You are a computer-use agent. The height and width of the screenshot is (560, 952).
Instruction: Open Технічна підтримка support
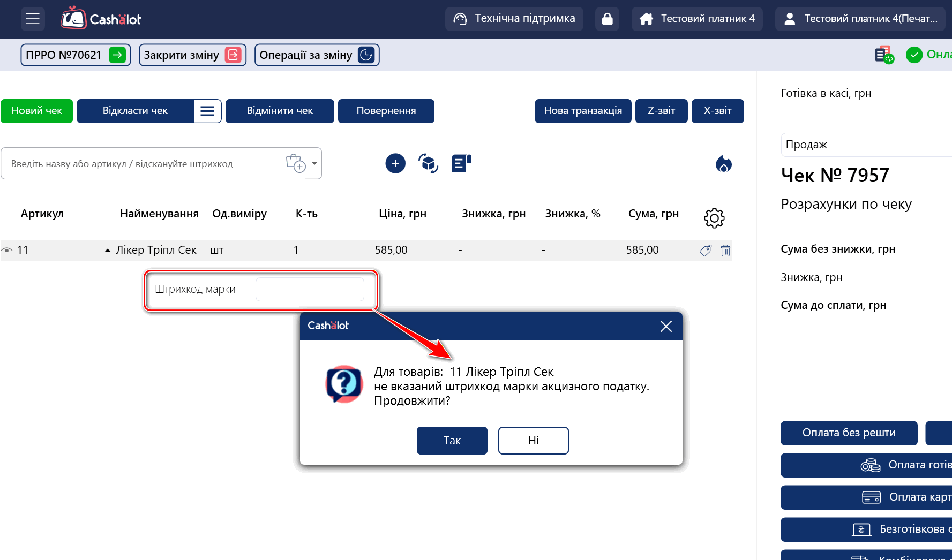pos(514,19)
